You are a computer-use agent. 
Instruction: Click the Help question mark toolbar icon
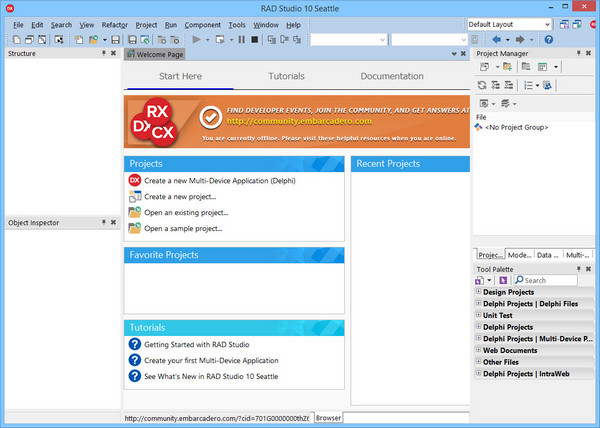(548, 40)
